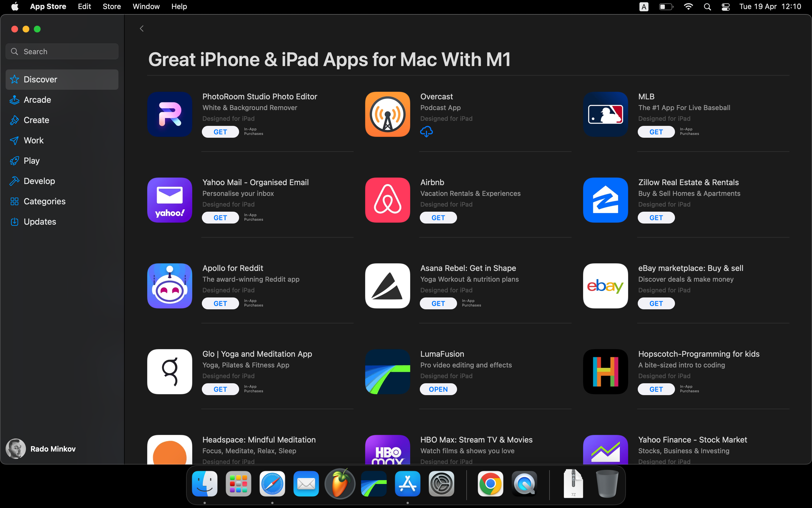
Task: Open the Edit menu
Action: [84, 7]
